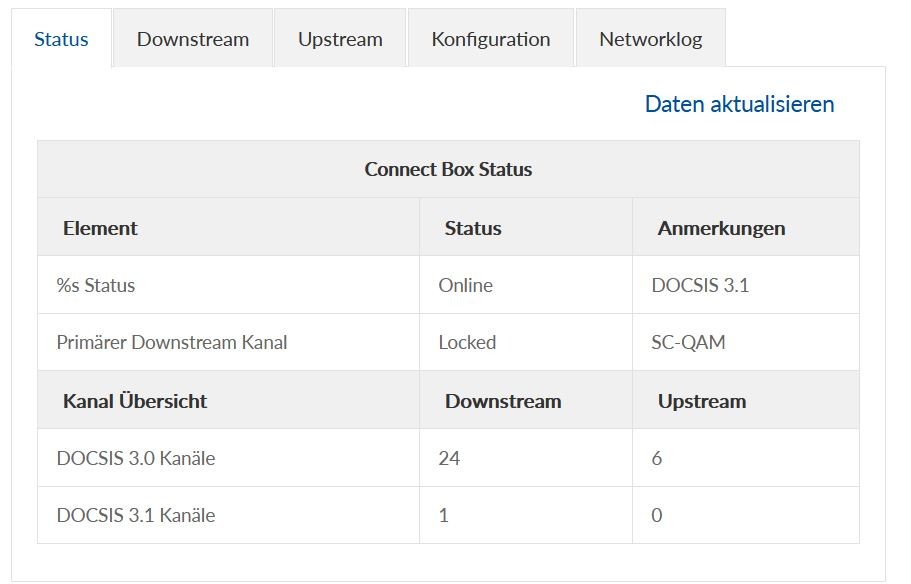Select the %s Status row label
The width and height of the screenshot is (911, 584).
[x=96, y=285]
